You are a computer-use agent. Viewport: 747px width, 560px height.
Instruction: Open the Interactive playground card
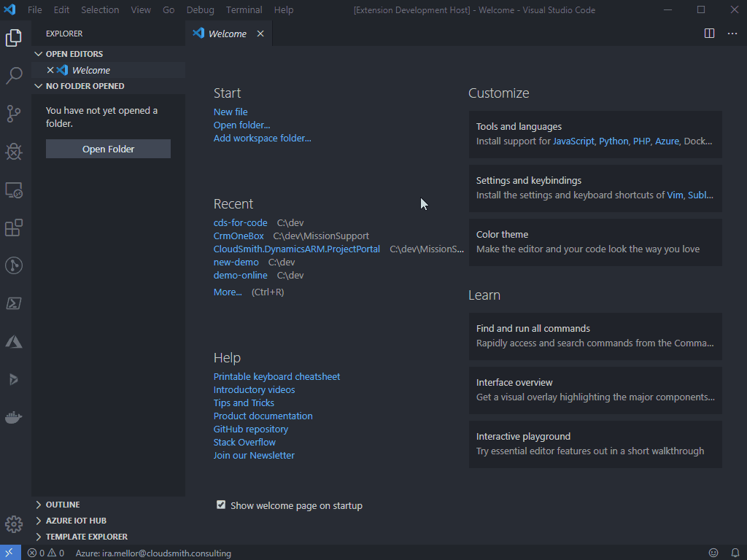(x=595, y=444)
